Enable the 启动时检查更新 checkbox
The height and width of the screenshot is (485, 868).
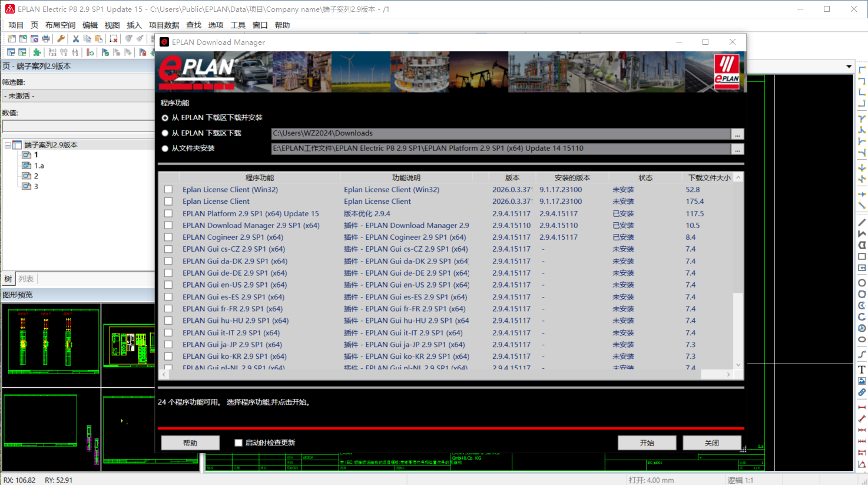238,443
